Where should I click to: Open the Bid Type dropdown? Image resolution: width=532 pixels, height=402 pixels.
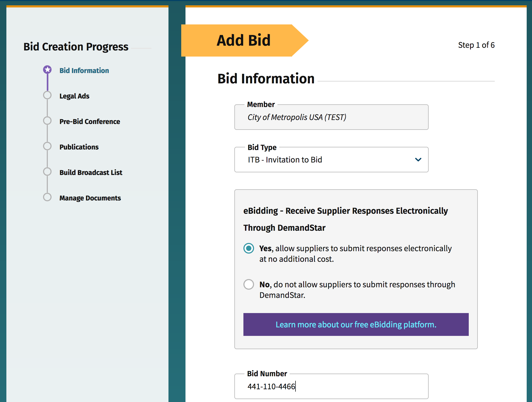(331, 160)
